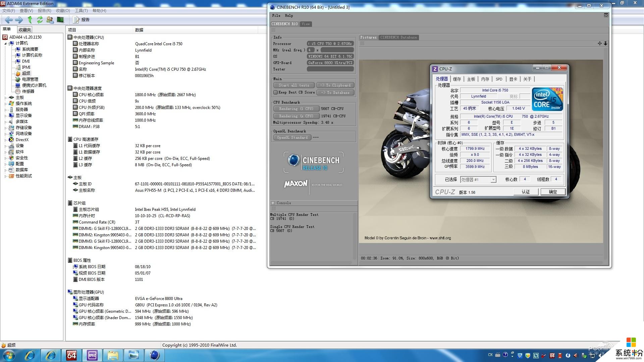
Task: Click the green up-level arrow icon
Action: pos(30,20)
